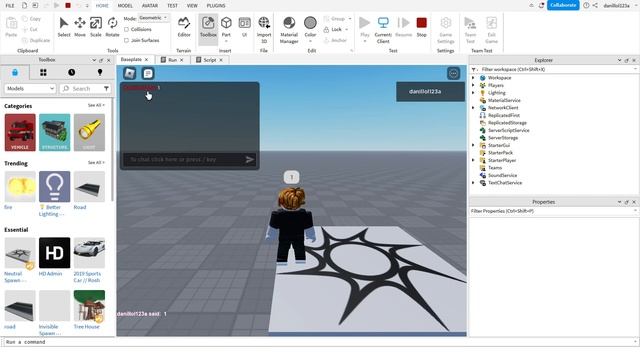Click the Collaborate button
The width and height of the screenshot is (640, 360).
(563, 5)
